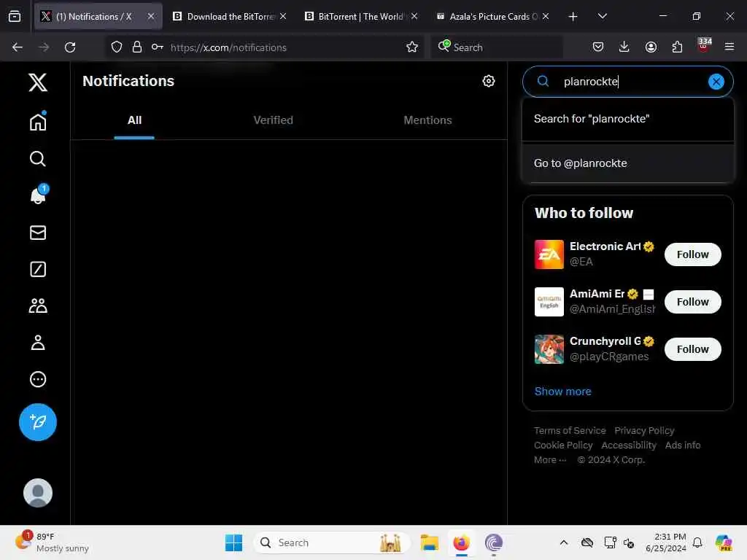Open Ads info link
The image size is (747, 560).
click(682, 446)
